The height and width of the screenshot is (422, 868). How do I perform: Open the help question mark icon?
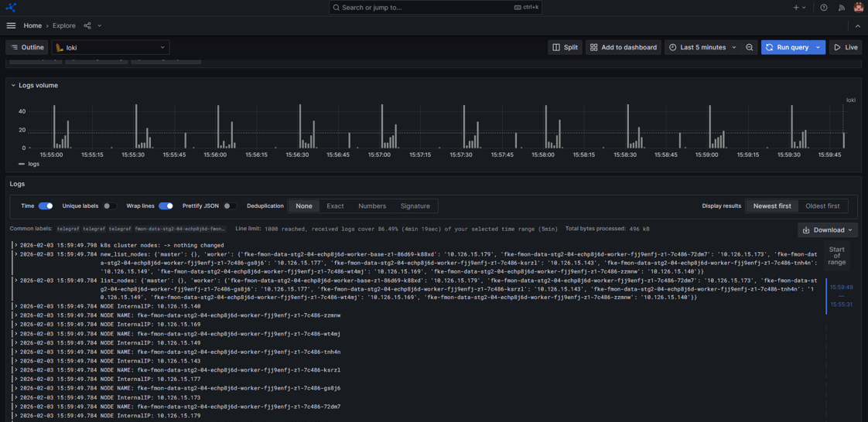824,8
